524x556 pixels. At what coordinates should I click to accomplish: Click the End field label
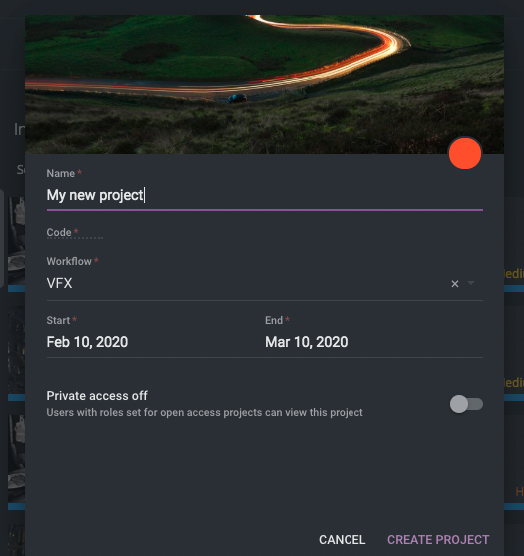[x=274, y=320]
